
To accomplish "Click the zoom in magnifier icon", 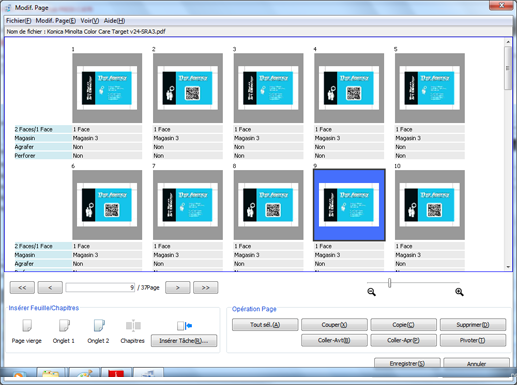I will [459, 292].
